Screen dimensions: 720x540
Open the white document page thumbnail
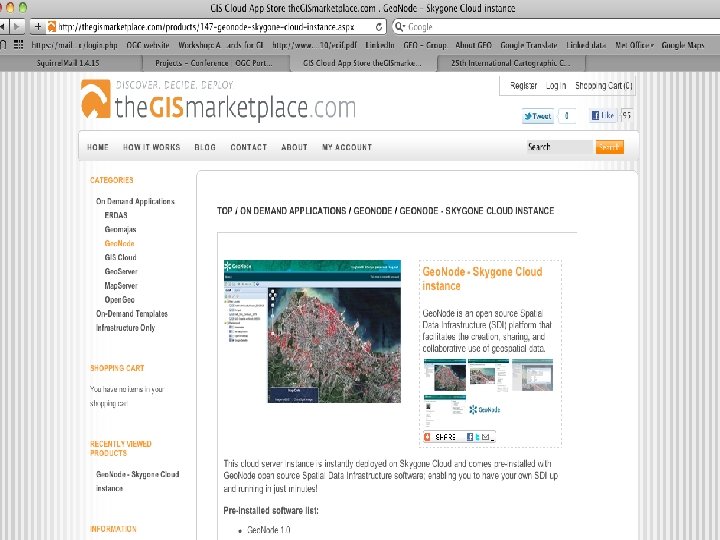pos(444,409)
